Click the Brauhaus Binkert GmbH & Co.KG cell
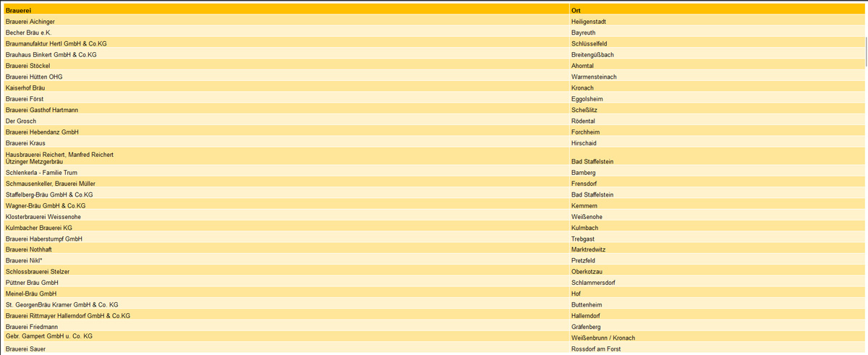Image resolution: width=868 pixels, height=355 pixels. (x=51, y=54)
